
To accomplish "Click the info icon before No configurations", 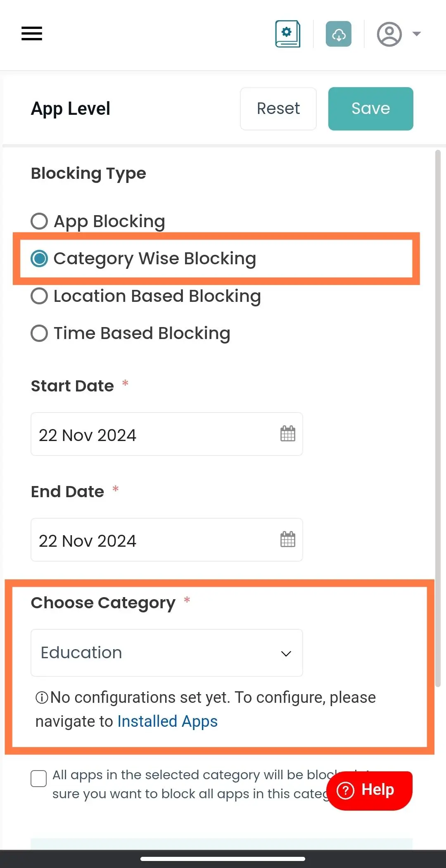I will click(x=42, y=697).
